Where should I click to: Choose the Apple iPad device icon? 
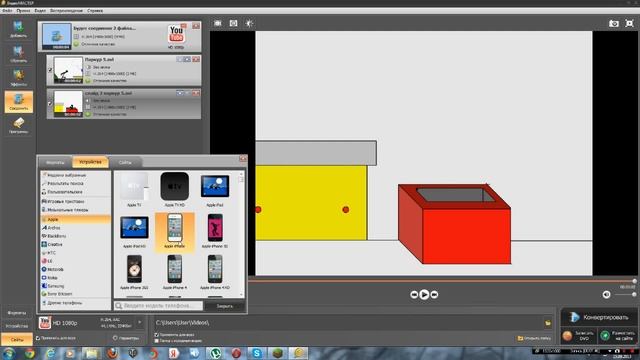(215, 186)
